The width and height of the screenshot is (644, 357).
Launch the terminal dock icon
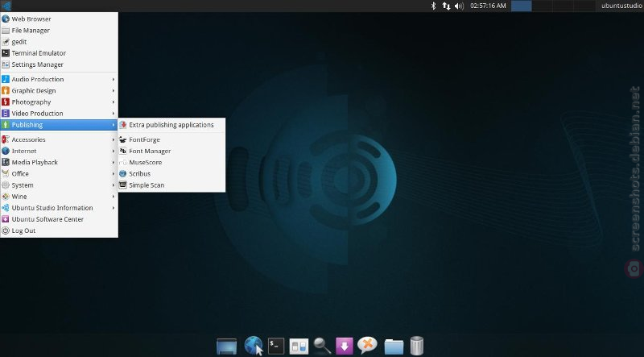click(x=276, y=346)
